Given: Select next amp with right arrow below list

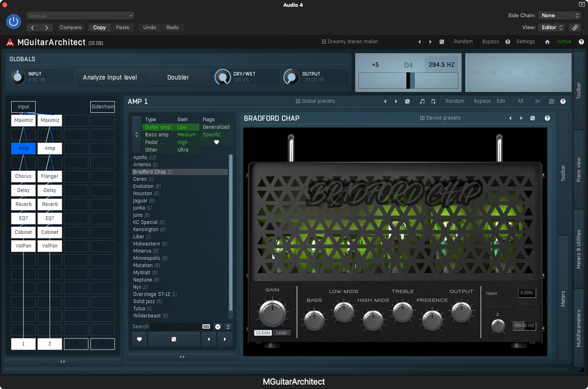Looking at the screenshot, I should click(x=225, y=339).
